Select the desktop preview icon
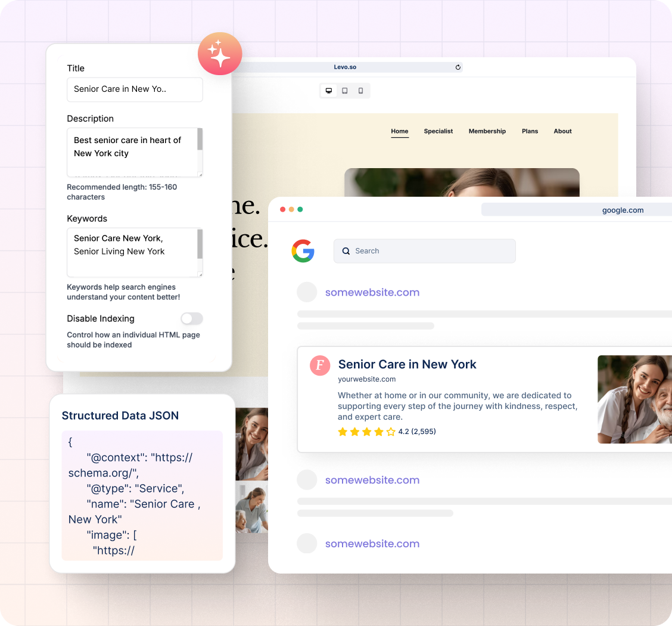672x626 pixels. pyautogui.click(x=328, y=91)
